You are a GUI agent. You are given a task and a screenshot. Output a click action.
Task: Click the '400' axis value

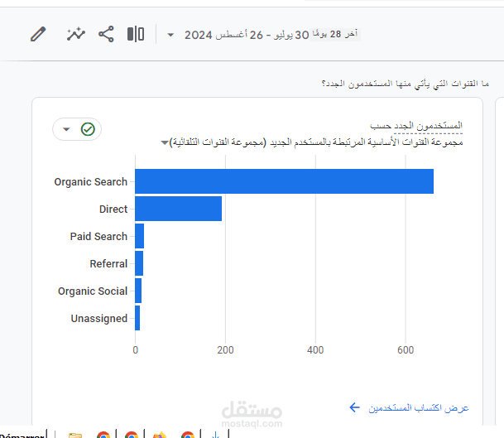coord(315,350)
